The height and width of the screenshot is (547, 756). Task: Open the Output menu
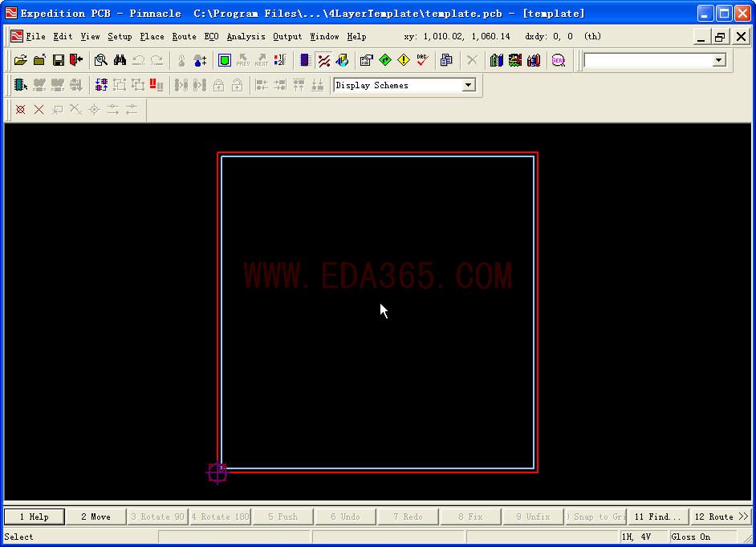pos(287,37)
